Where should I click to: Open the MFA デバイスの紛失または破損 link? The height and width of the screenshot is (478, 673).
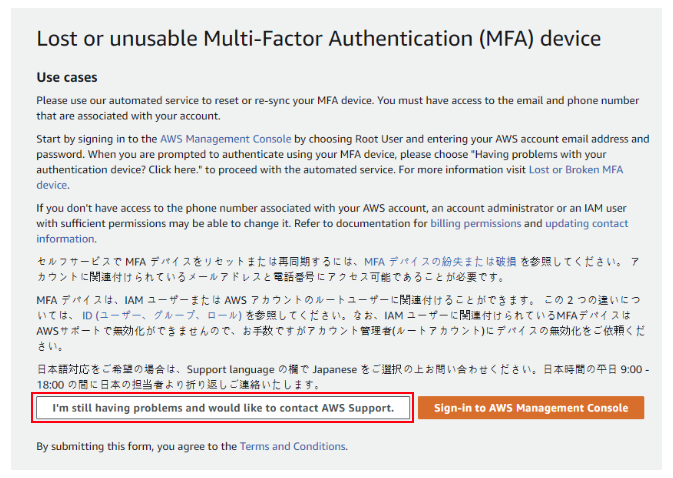click(440, 262)
